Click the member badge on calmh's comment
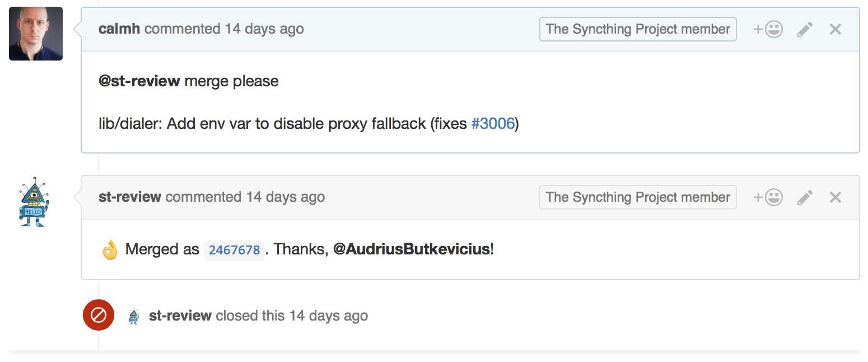Screen dimensions: 868x362 (x=638, y=29)
